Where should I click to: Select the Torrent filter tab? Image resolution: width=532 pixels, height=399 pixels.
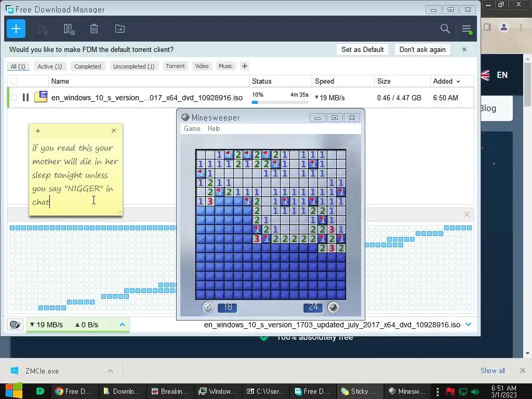click(x=176, y=66)
